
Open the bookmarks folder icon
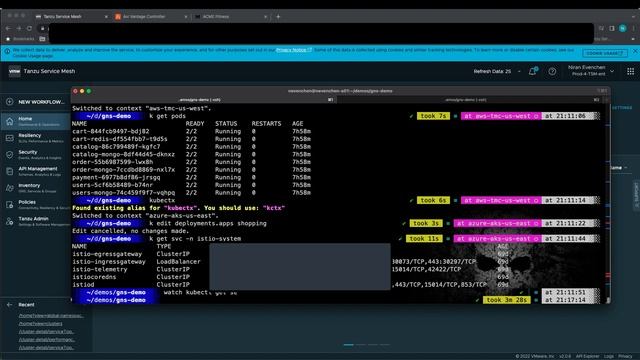[42, 39]
